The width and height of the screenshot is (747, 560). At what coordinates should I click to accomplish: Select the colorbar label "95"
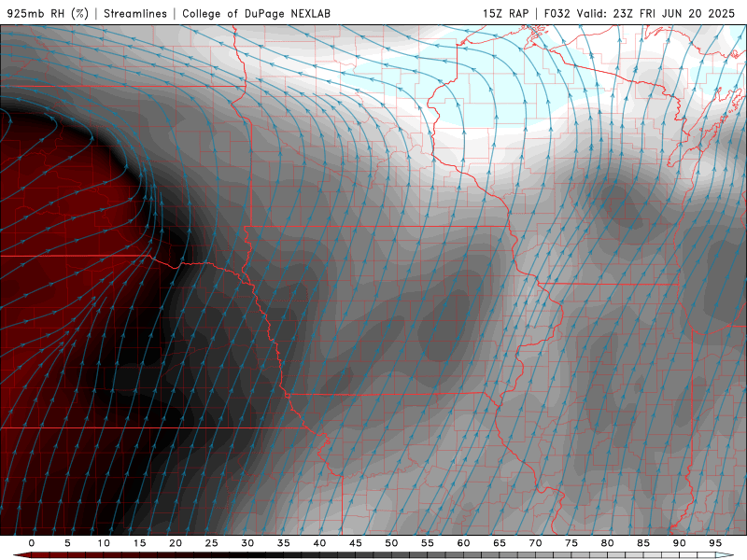coord(715,543)
